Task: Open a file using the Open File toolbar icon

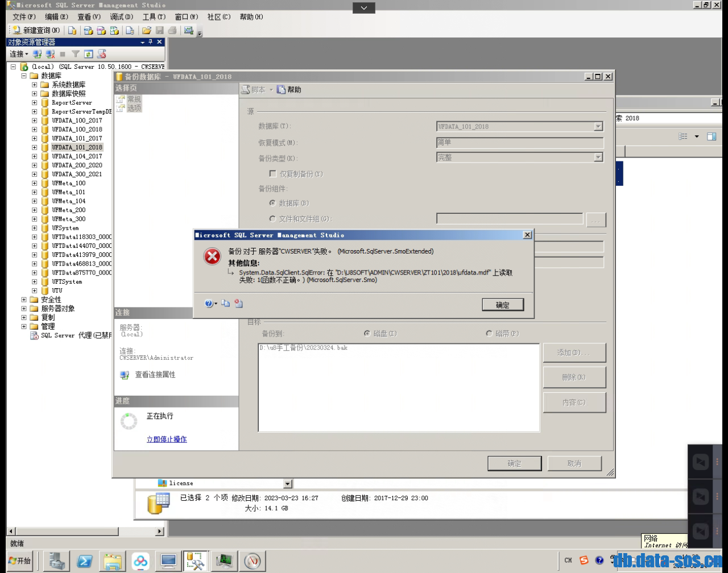Action: 147,30
